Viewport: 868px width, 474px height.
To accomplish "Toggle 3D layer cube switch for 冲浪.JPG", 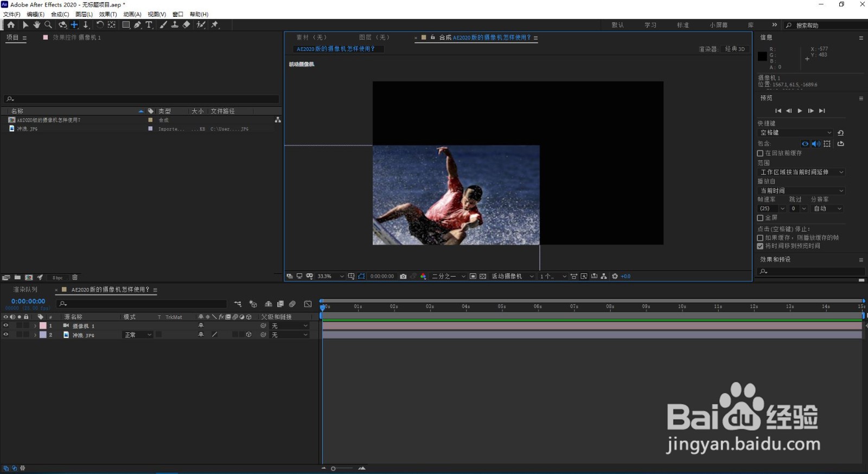I will 248,335.
